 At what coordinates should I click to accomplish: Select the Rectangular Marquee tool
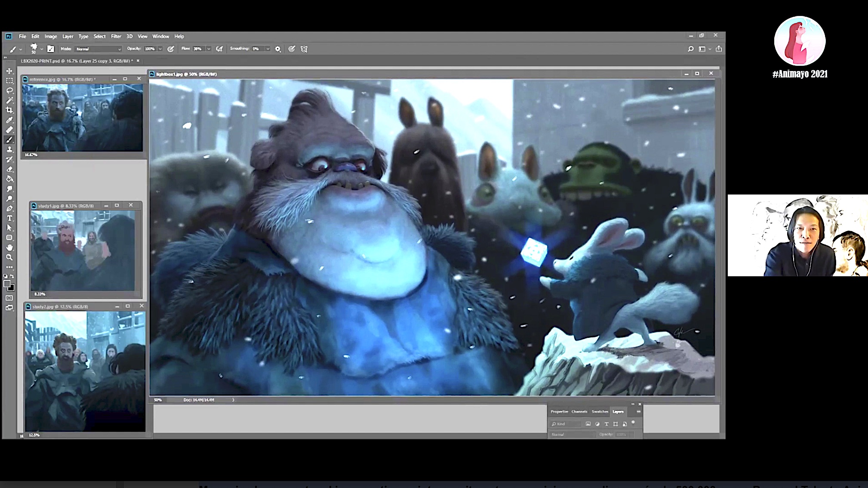(x=9, y=81)
